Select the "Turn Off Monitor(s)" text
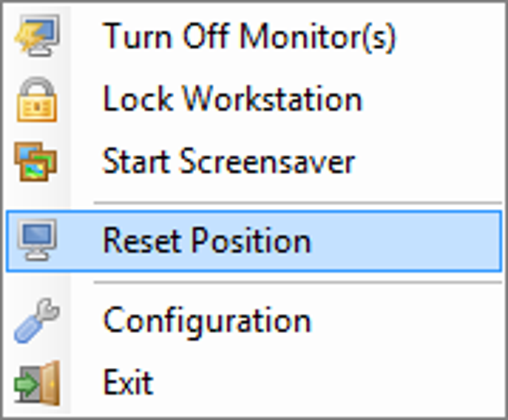508x420 pixels. pyautogui.click(x=249, y=36)
